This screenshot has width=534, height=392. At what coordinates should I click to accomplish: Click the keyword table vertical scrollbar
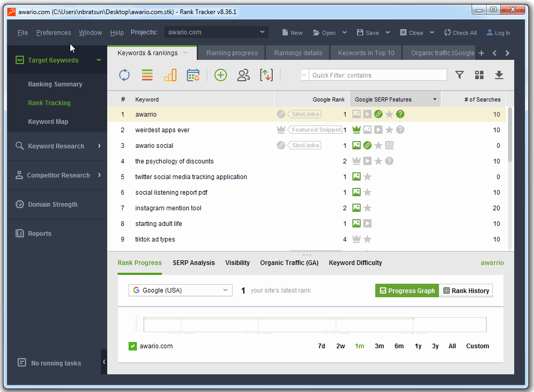tap(510, 134)
